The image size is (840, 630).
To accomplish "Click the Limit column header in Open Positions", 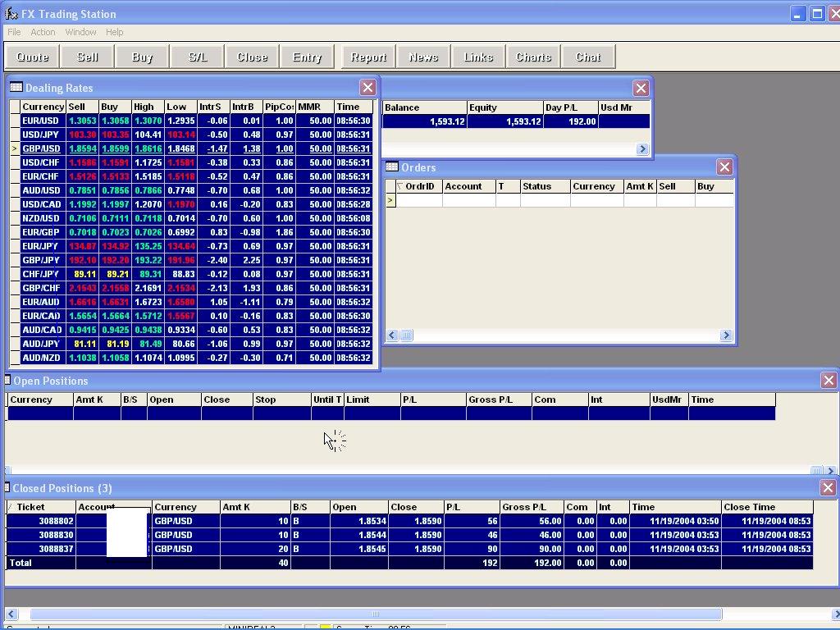I will pos(372,399).
